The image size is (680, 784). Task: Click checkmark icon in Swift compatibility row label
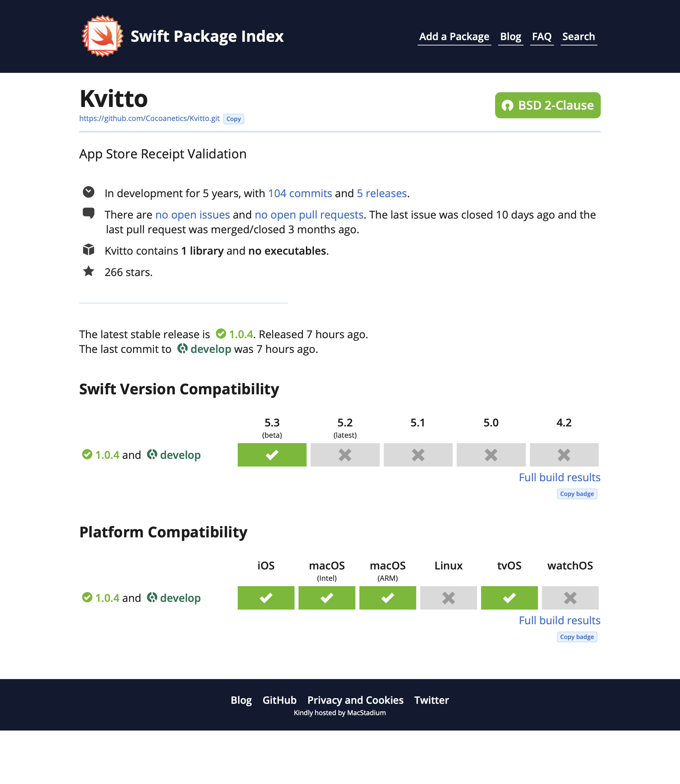coord(87,454)
